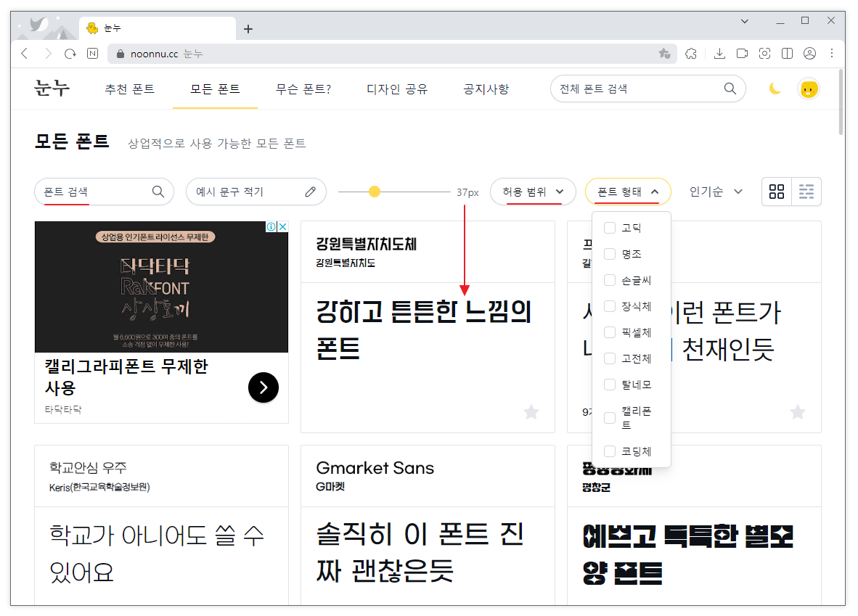
Task: Open the 추천 폰트 menu
Action: tap(130, 89)
